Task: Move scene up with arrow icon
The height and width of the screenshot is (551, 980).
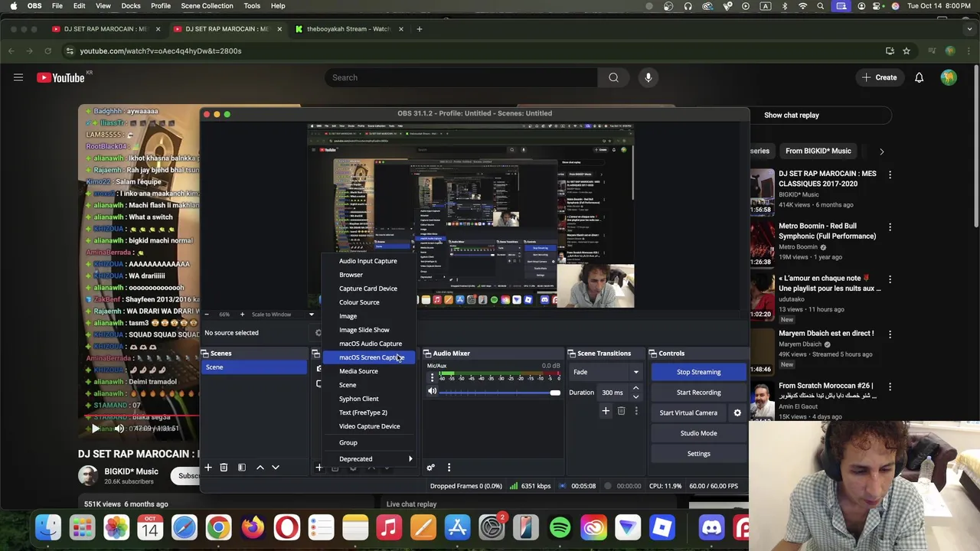Action: 260,468
